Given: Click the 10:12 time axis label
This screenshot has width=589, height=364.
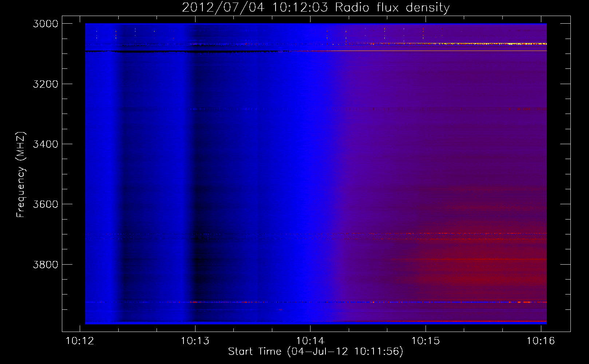Looking at the screenshot, I should (x=80, y=341).
